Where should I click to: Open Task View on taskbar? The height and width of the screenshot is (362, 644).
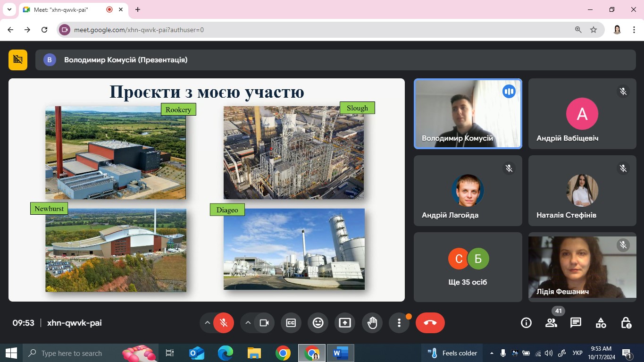point(170,353)
